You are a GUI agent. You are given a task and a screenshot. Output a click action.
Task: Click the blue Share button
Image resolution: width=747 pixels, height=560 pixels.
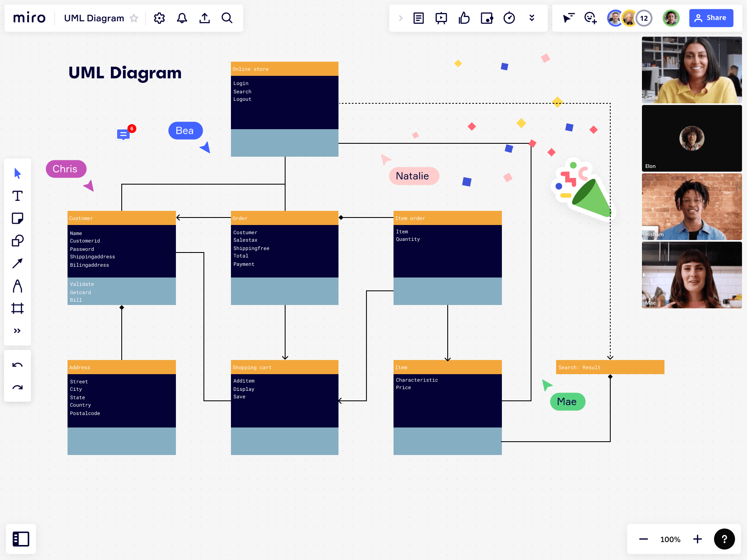pyautogui.click(x=711, y=18)
